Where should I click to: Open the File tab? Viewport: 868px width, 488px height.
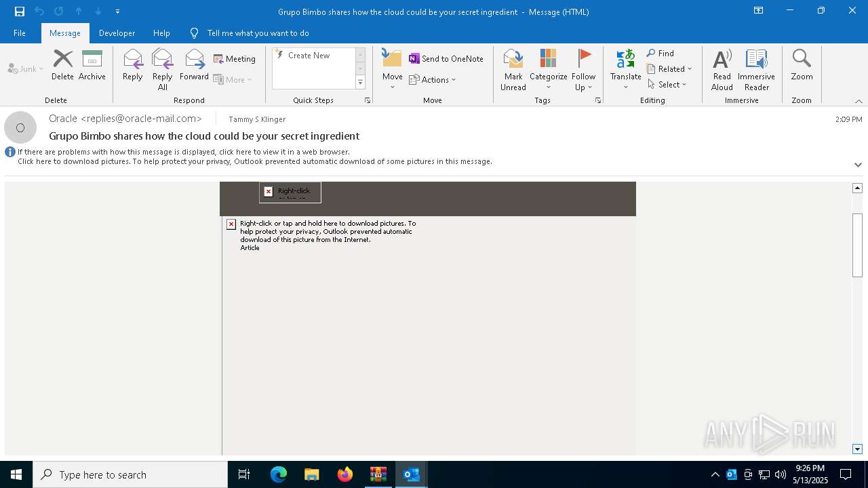click(20, 33)
